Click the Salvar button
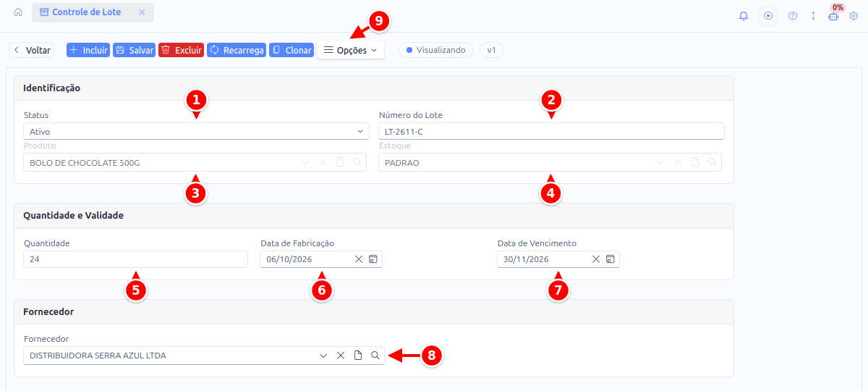Screen dimensions: 868x391 pos(134,50)
